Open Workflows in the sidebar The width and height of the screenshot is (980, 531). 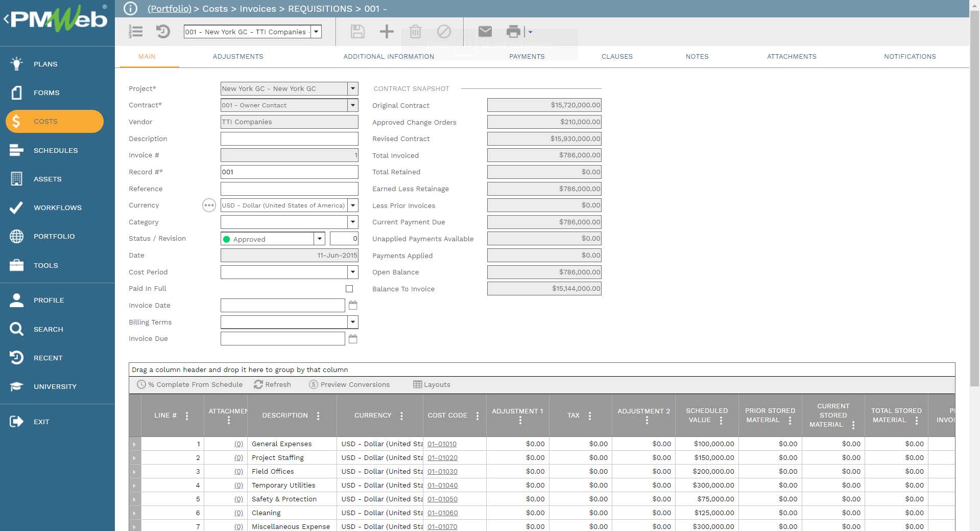[57, 207]
